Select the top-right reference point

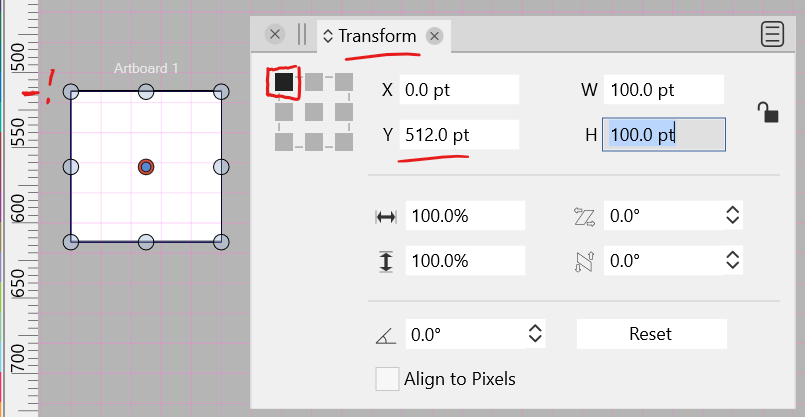[344, 81]
